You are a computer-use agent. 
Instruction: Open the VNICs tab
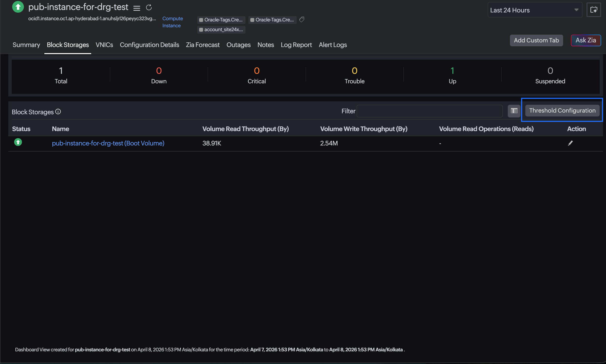coord(104,45)
